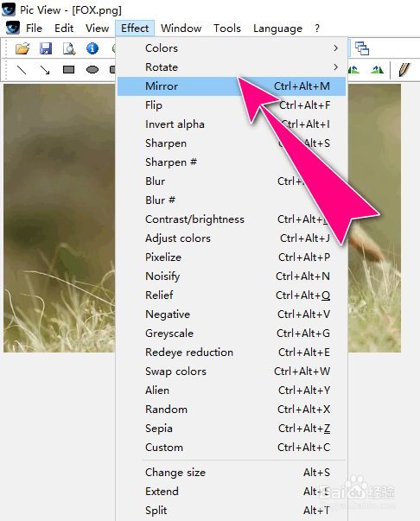This screenshot has height=521, width=420.
Task: Choose Mirror effect
Action: tap(232, 86)
